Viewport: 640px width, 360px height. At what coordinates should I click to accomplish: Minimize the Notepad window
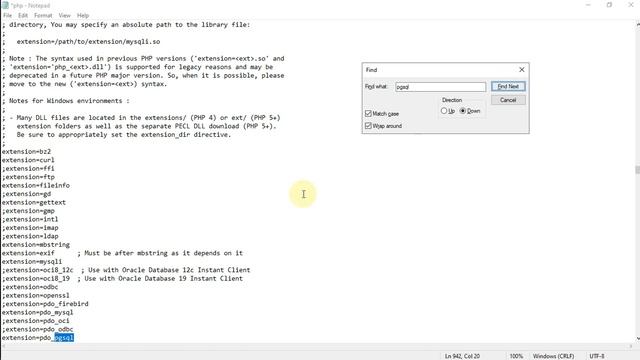coord(588,5)
